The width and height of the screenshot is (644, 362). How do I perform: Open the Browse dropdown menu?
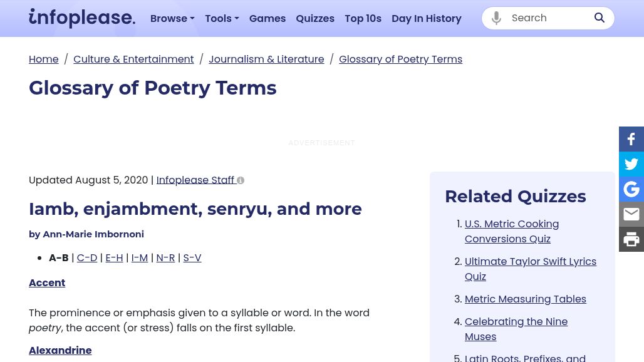172,18
